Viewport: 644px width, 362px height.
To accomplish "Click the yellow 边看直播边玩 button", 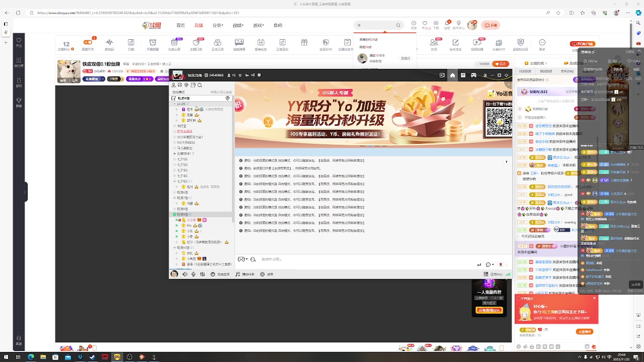I will (x=489, y=310).
